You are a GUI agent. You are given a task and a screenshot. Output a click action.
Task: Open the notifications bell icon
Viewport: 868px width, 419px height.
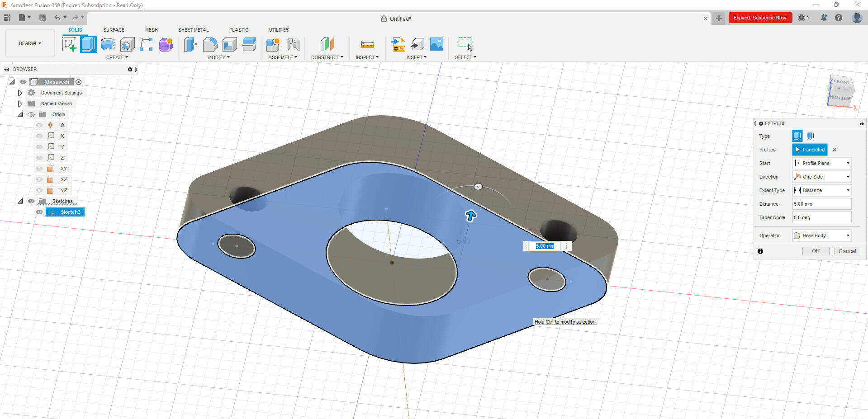pyautogui.click(x=824, y=18)
